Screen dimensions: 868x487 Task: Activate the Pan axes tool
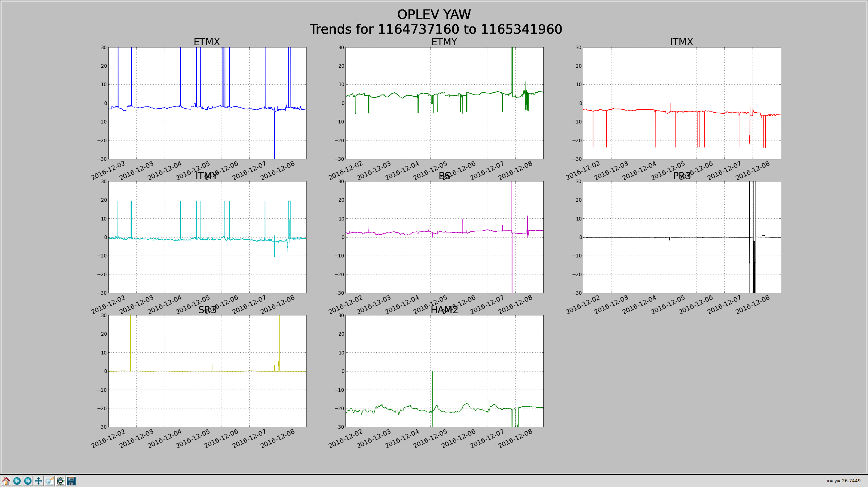point(39,481)
